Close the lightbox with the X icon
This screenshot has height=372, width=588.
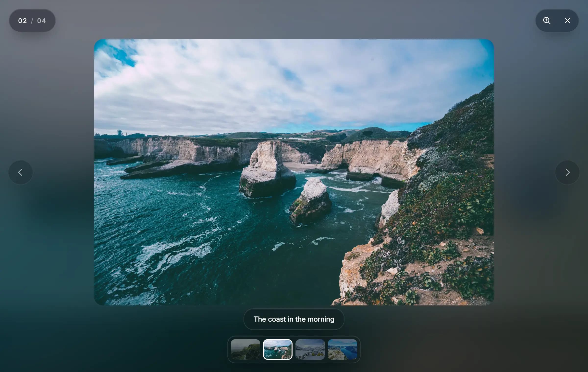567,21
